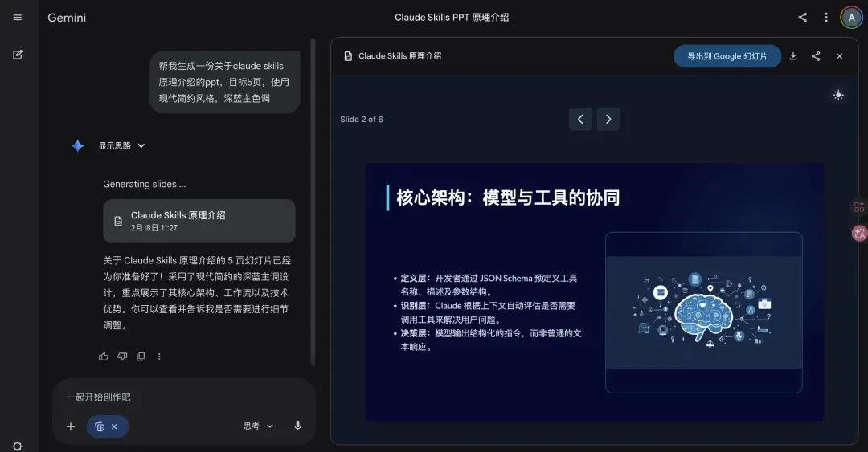This screenshot has height=452, width=868.
Task: Expand the 显示思路 thinking section
Action: tap(121, 145)
